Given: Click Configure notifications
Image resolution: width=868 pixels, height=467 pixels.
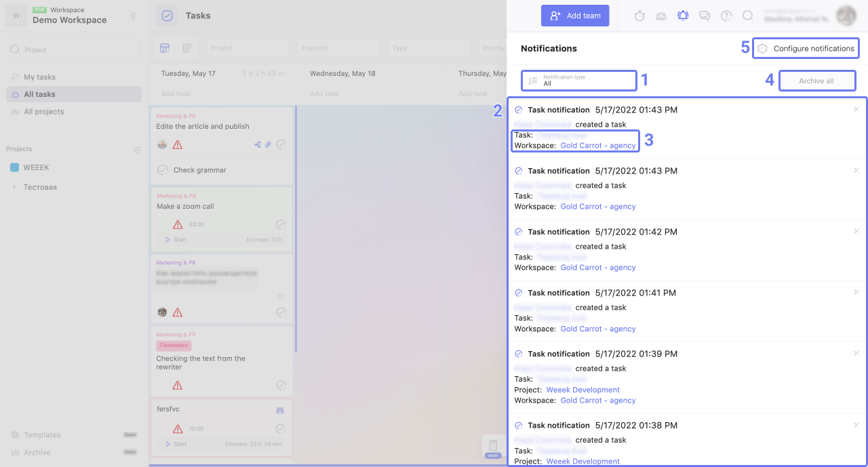Looking at the screenshot, I should pos(806,49).
